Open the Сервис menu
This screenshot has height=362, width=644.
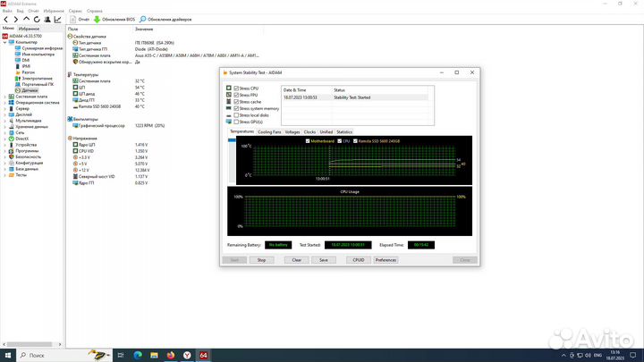[x=75, y=11]
